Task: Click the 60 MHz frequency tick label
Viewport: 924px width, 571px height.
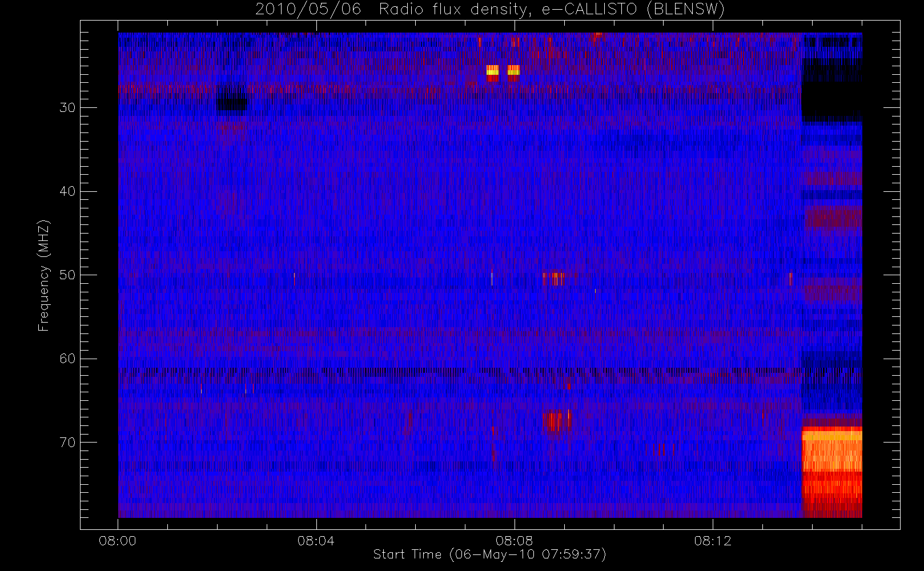Action: (x=67, y=359)
